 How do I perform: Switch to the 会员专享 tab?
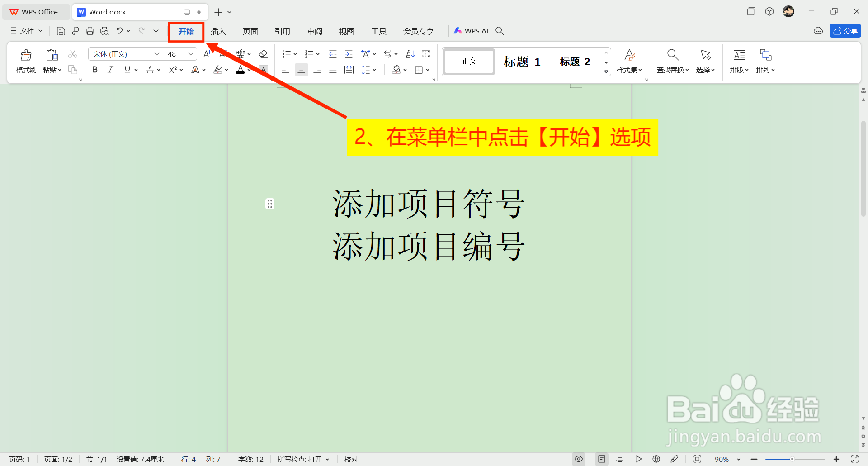click(x=419, y=31)
